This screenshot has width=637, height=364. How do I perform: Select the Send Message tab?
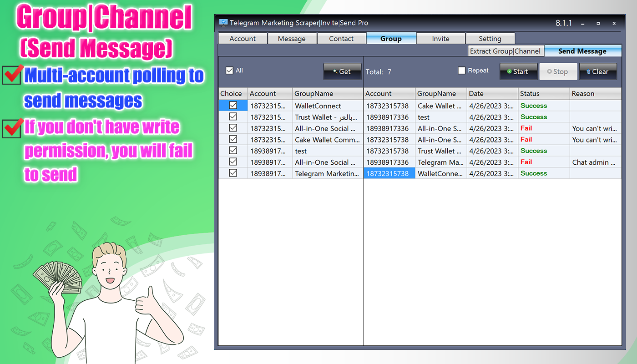click(582, 51)
